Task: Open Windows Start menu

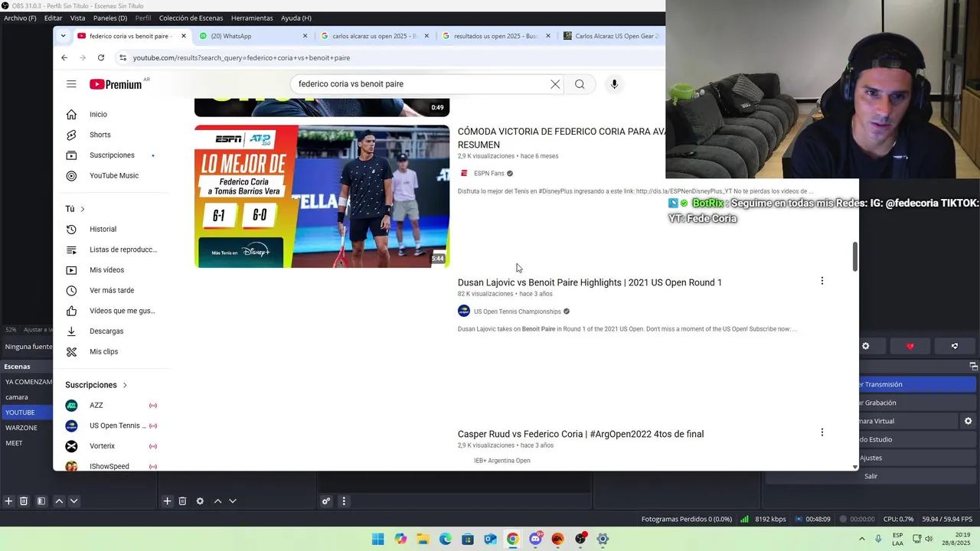Action: click(378, 539)
